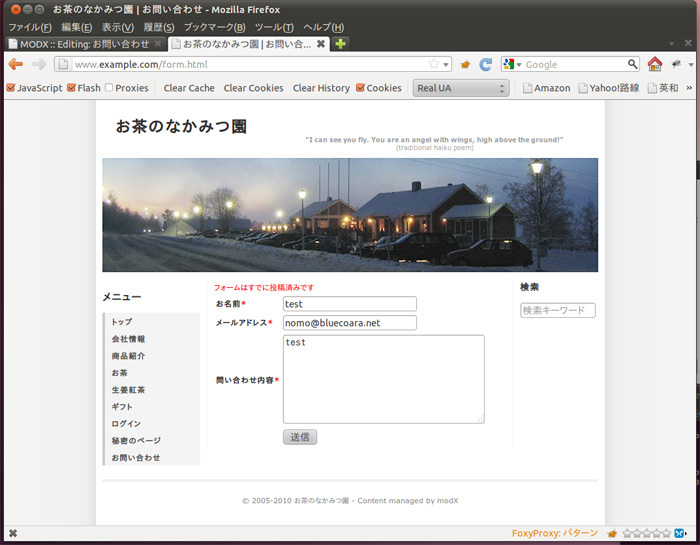Viewport: 700px width, 545px height.
Task: Open the ログイン menu link
Action: click(x=126, y=424)
